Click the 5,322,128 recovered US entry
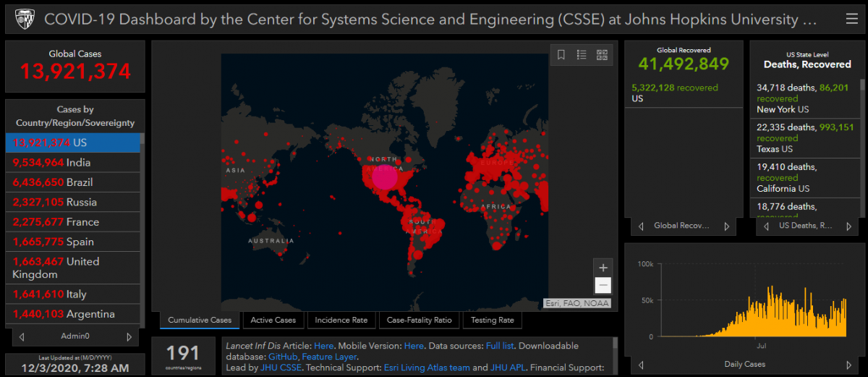 684,93
